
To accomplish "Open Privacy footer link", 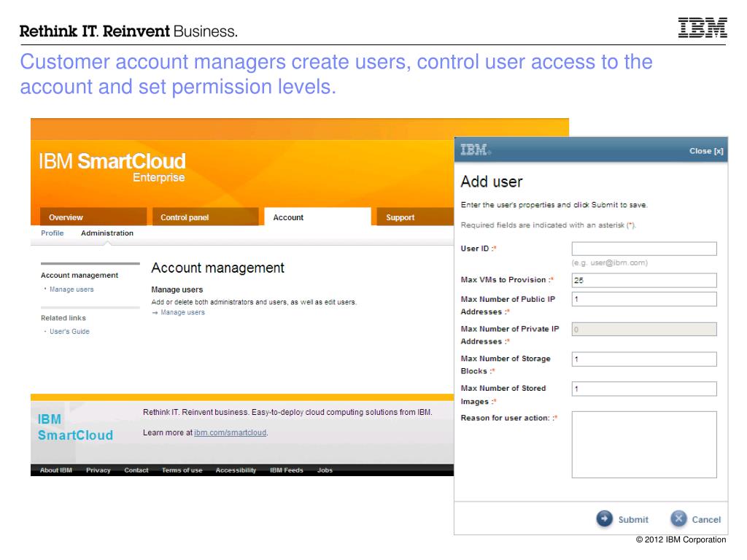I will 98,470.
